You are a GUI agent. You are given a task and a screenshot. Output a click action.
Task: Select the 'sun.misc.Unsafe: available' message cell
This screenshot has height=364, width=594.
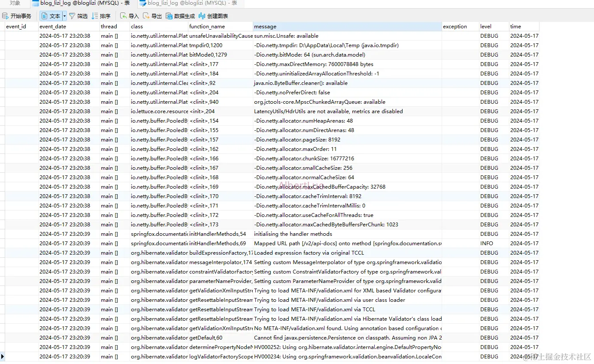[347, 36]
